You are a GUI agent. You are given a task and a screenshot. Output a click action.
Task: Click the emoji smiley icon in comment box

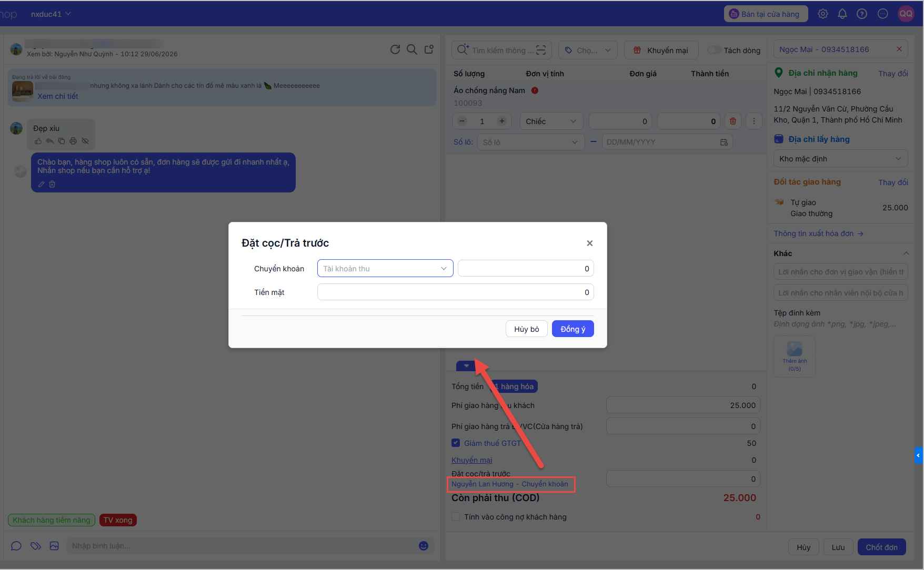(x=424, y=546)
